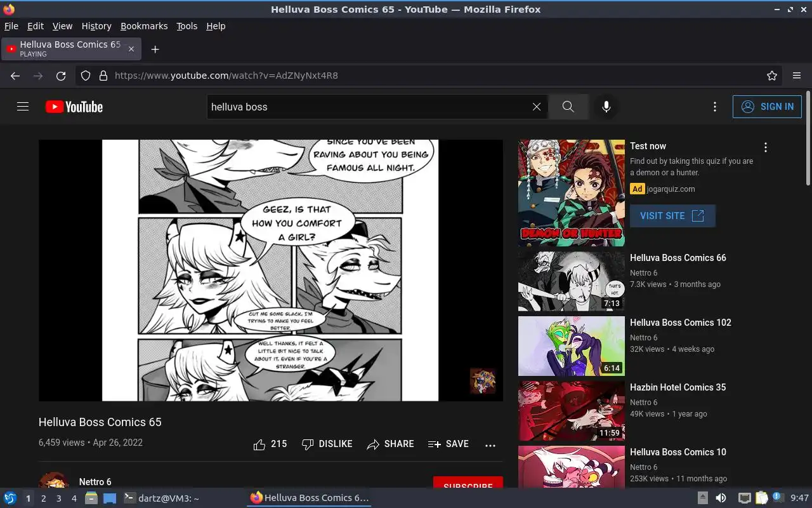Save the video to a playlist
The height and width of the screenshot is (508, 812).
tap(449, 444)
